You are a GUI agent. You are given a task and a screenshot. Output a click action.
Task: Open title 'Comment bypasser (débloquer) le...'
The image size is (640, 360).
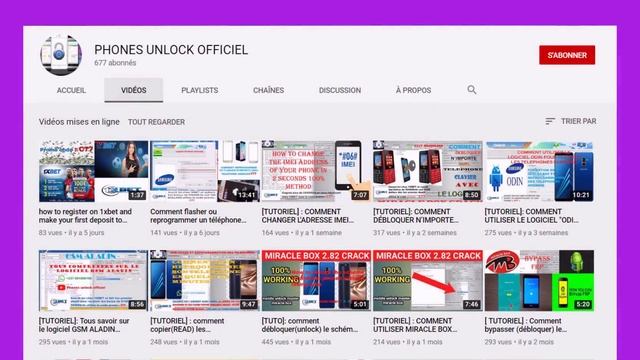[x=526, y=325]
